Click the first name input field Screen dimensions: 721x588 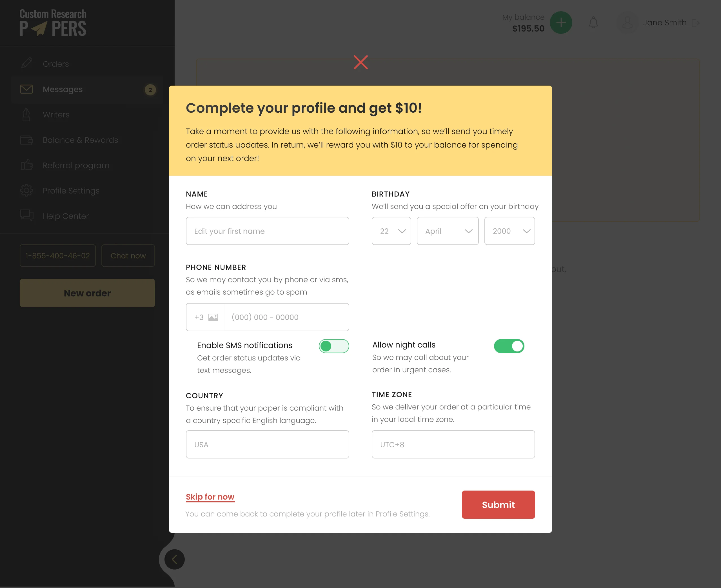pos(267,231)
